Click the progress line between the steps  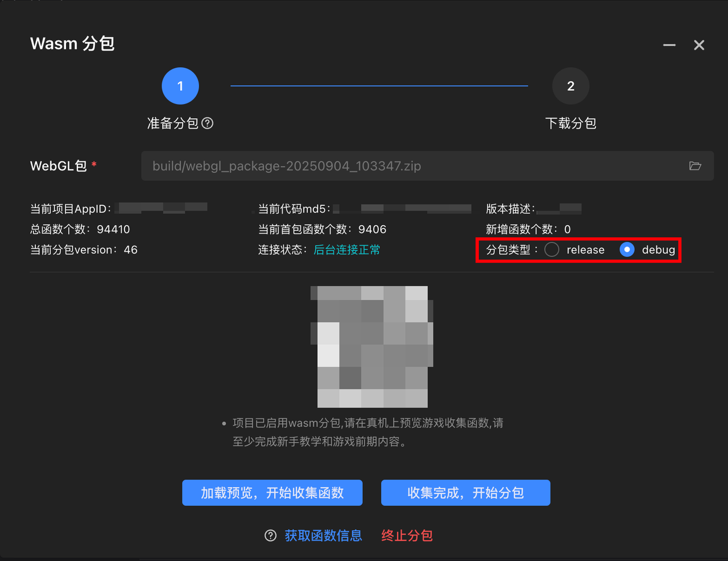pyautogui.click(x=379, y=86)
